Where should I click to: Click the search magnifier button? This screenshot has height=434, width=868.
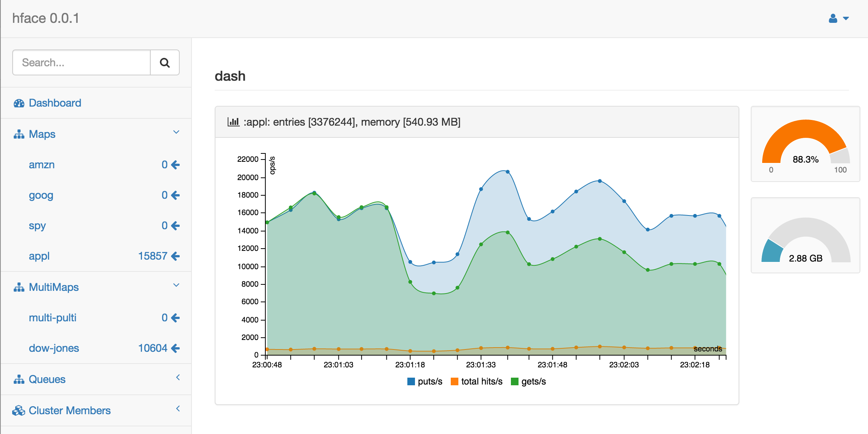[165, 62]
